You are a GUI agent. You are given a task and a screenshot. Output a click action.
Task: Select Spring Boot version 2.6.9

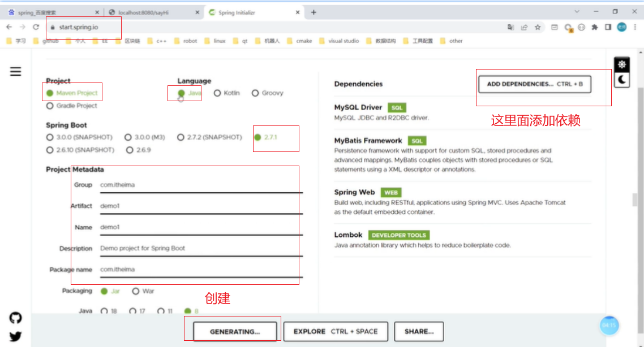point(130,150)
